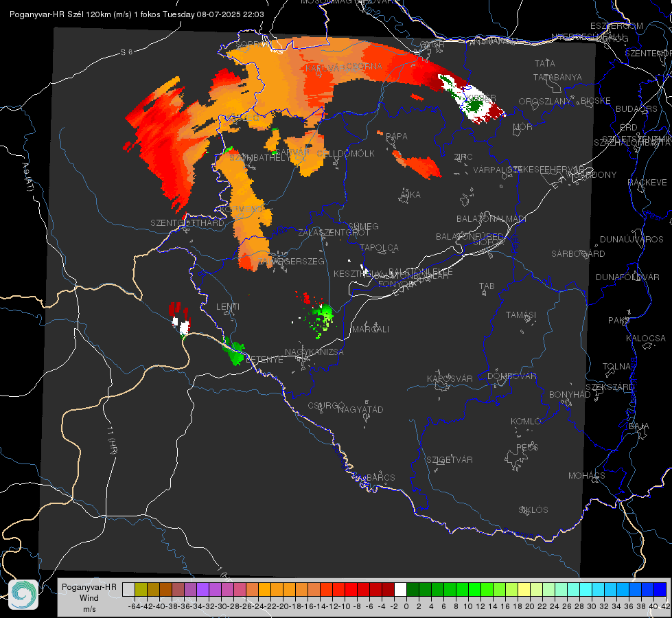Select the yellow swatch between 18 and 20
Screen dimensions: 672x618
pyautogui.click(x=524, y=590)
